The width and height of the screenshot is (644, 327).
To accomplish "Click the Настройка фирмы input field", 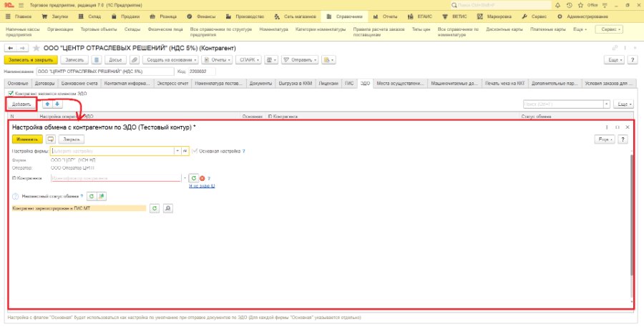I will pos(112,151).
